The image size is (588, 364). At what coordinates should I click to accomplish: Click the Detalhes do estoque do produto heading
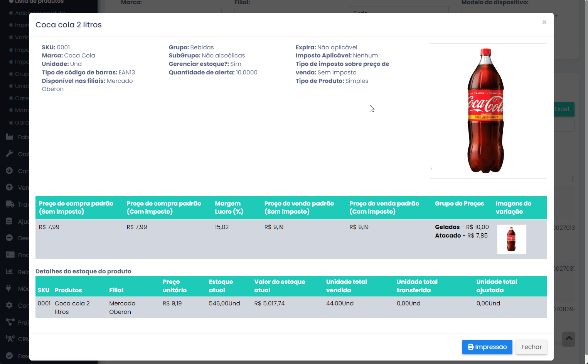pyautogui.click(x=83, y=271)
